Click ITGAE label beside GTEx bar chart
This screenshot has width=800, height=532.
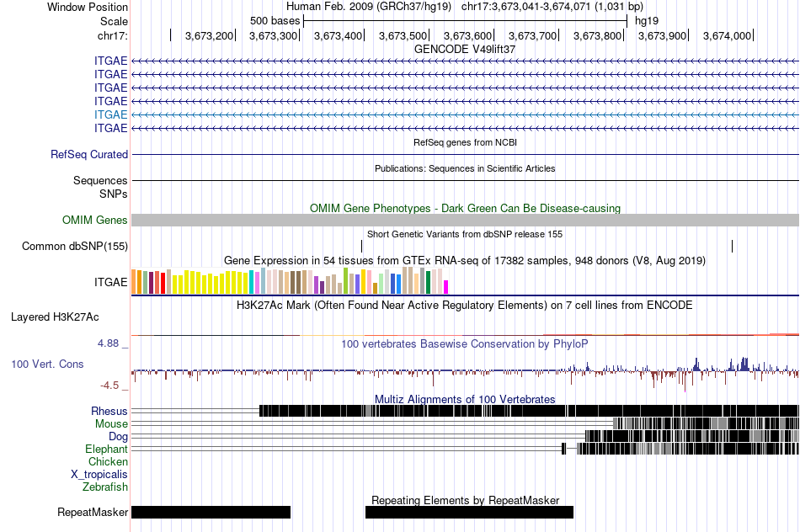[x=110, y=282]
